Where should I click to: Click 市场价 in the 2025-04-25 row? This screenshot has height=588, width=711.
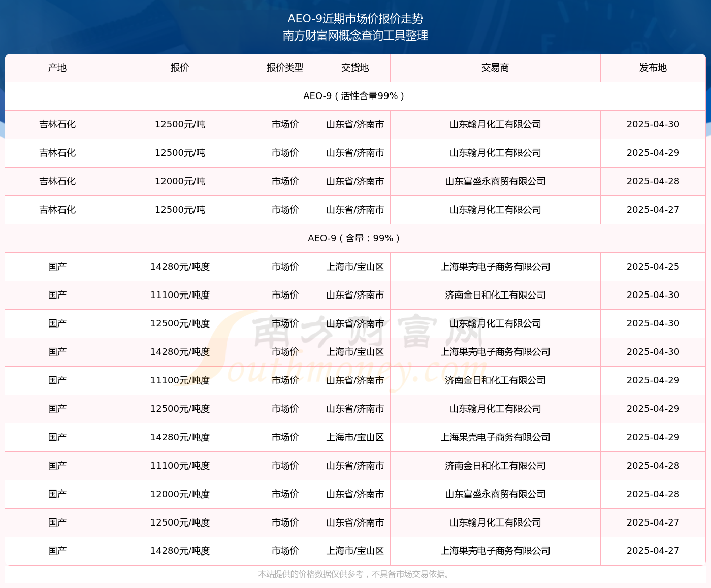[x=285, y=267]
